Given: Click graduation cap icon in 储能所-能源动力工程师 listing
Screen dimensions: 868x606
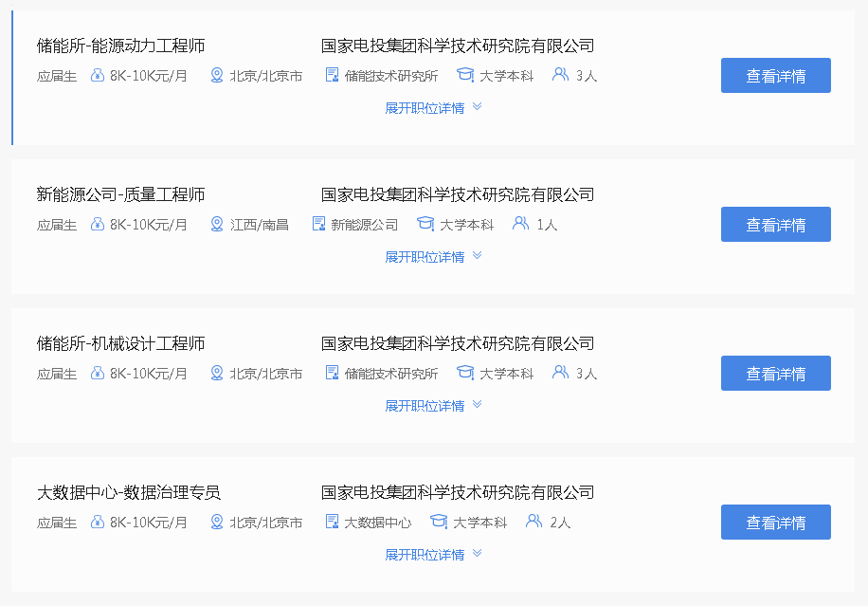Looking at the screenshot, I should click(x=465, y=76).
